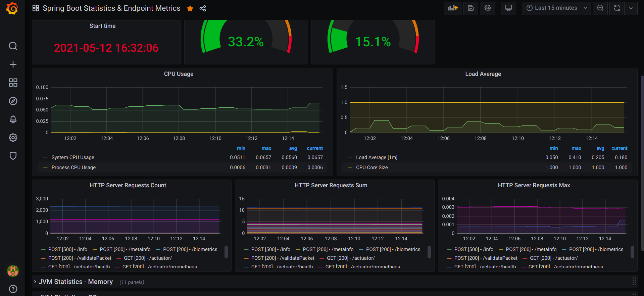Image resolution: width=644 pixels, height=296 pixels.
Task: Open the Load Average panel title menu
Action: click(483, 74)
